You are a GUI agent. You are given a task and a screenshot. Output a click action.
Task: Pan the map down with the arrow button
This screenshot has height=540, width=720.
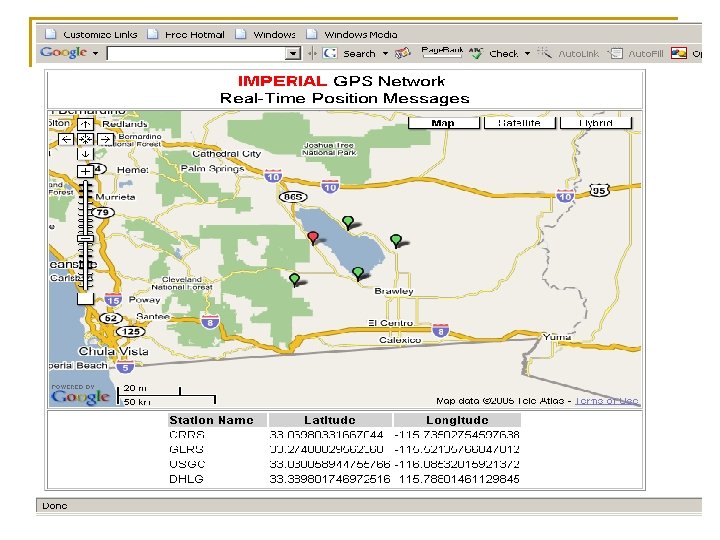point(85,154)
